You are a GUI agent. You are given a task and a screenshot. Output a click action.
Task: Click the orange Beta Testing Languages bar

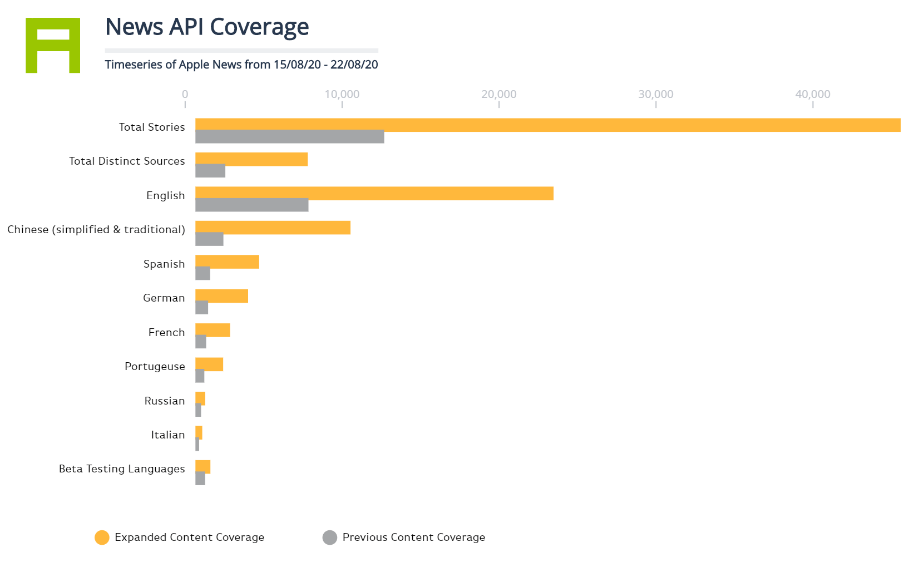[202, 467]
